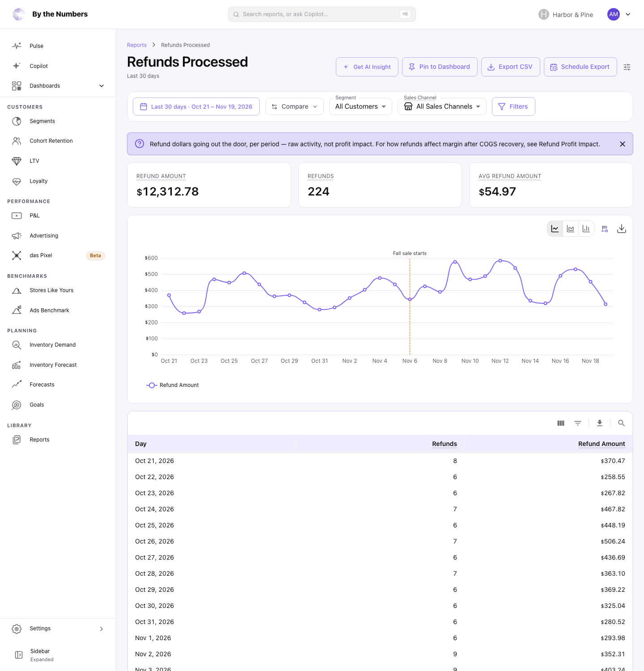
Task: Click the Fall sale starts annotation marker
Action: 410,253
